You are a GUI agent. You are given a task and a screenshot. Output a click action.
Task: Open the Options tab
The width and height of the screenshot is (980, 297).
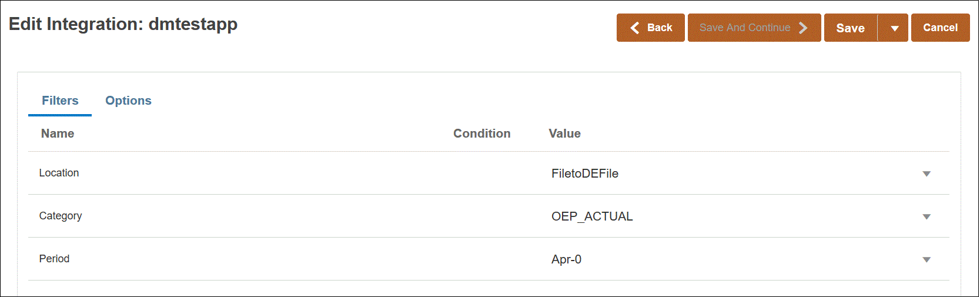(128, 101)
